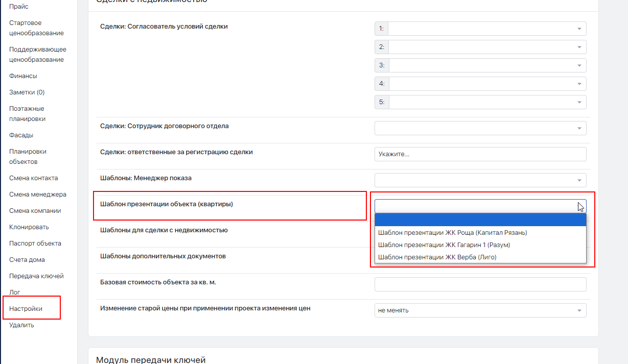Open the fifth deal approver dropdown
Image resolution: width=628 pixels, height=364 pixels.
[x=486, y=102]
